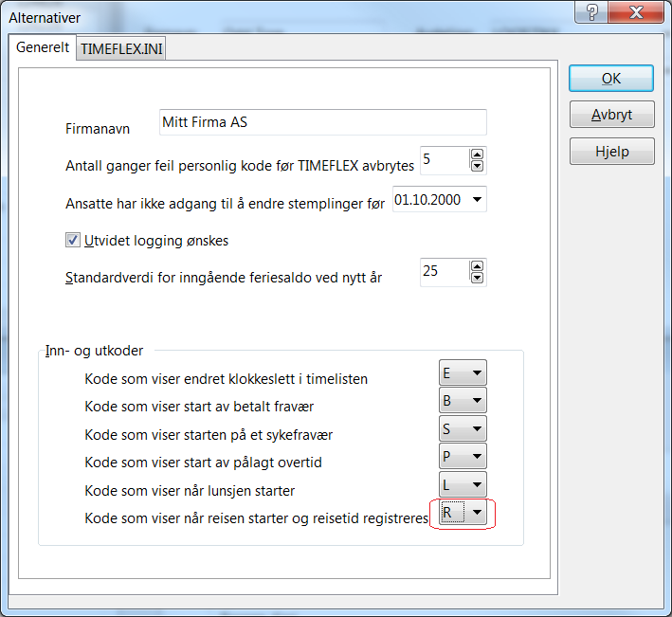Open the date dropdown showing 01.10.2000
672x617 pixels.
(476, 200)
